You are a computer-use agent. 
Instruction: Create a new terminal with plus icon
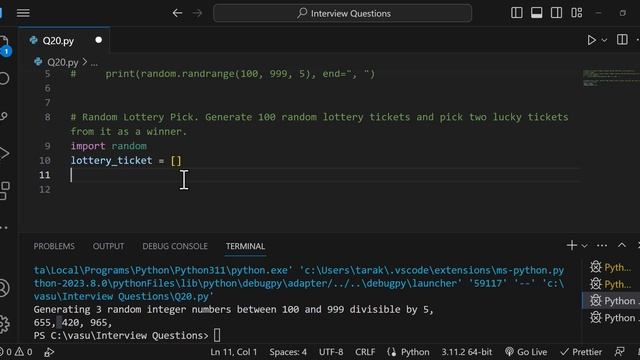pyautogui.click(x=571, y=245)
